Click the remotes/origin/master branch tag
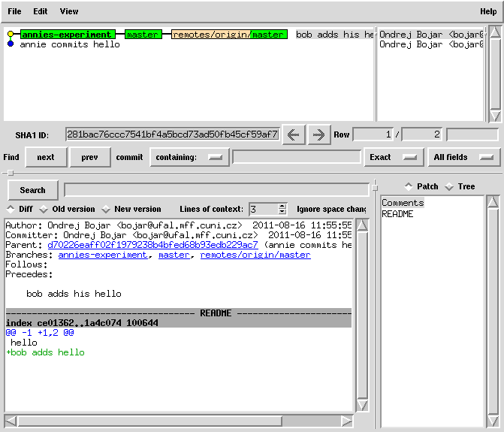The image size is (504, 432). (x=229, y=35)
